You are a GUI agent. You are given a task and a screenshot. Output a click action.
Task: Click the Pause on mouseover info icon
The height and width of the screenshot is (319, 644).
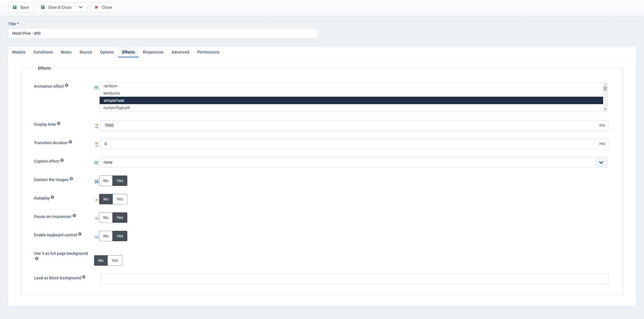click(x=74, y=216)
